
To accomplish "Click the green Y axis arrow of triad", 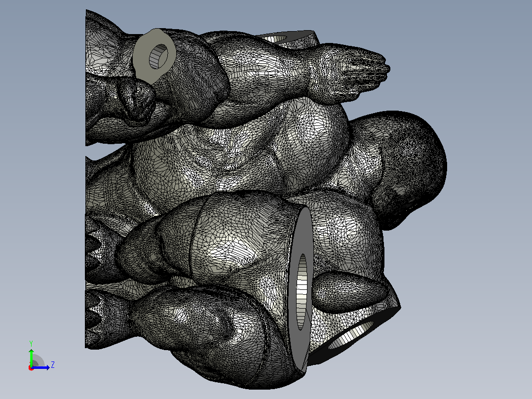I will 31,356.
